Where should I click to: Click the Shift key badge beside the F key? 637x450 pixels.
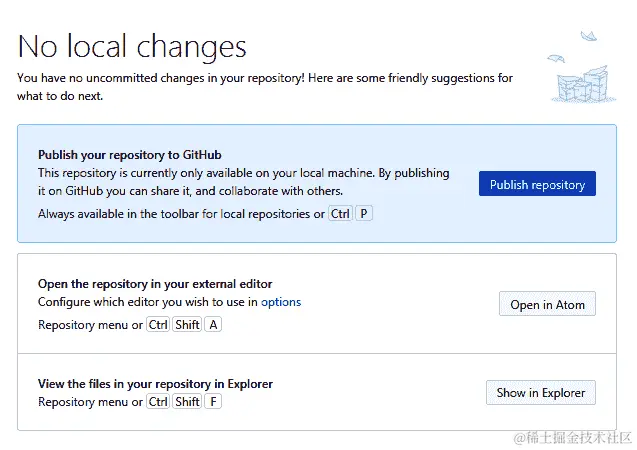pyautogui.click(x=187, y=402)
